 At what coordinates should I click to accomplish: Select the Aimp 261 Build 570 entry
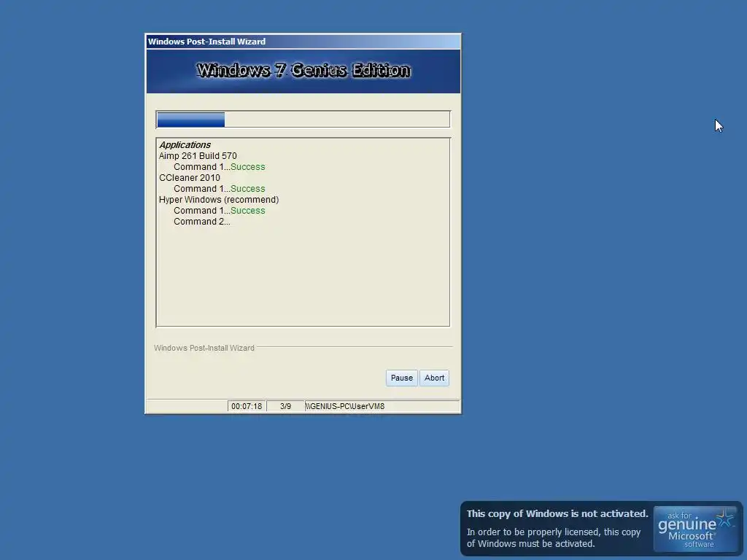pyautogui.click(x=198, y=156)
